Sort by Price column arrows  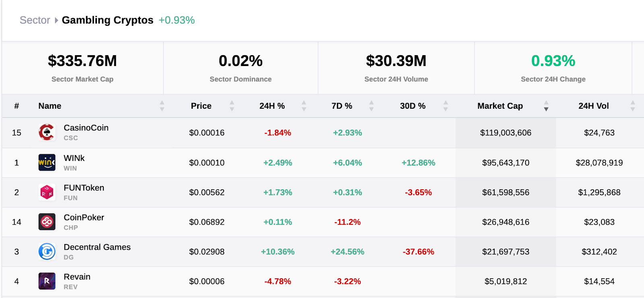click(x=232, y=106)
